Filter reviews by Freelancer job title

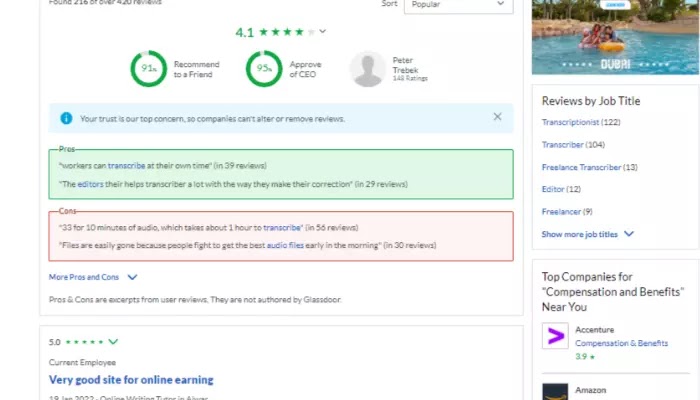561,212
